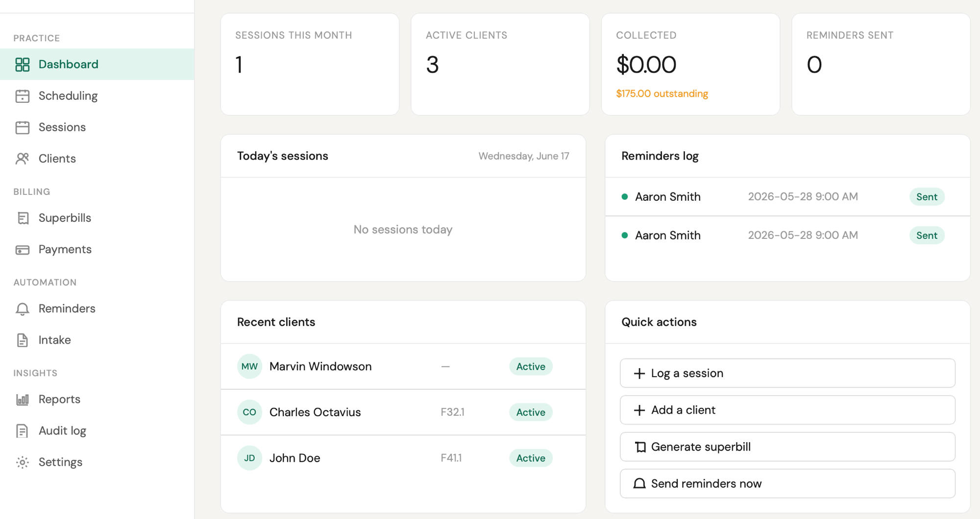Click the receipt icon on Generate superbill

point(640,447)
